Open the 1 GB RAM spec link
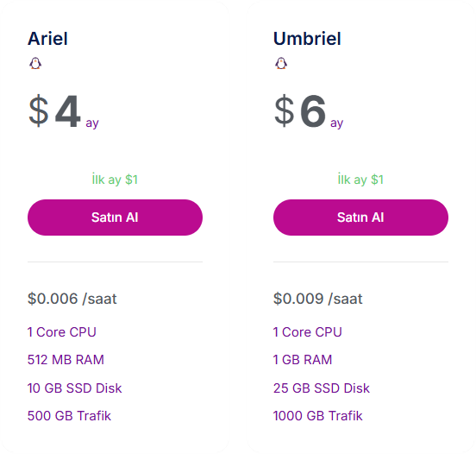Image resolution: width=476 pixels, height=454 pixels. [303, 360]
